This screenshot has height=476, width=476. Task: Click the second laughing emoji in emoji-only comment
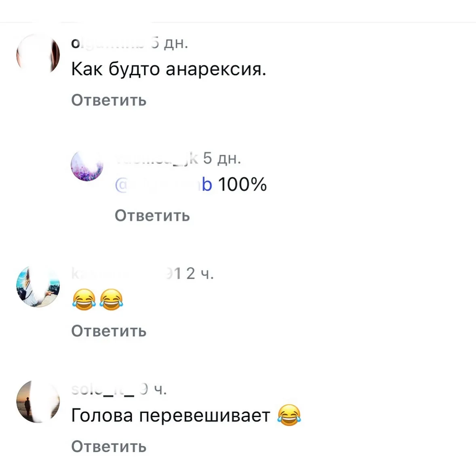pyautogui.click(x=111, y=299)
